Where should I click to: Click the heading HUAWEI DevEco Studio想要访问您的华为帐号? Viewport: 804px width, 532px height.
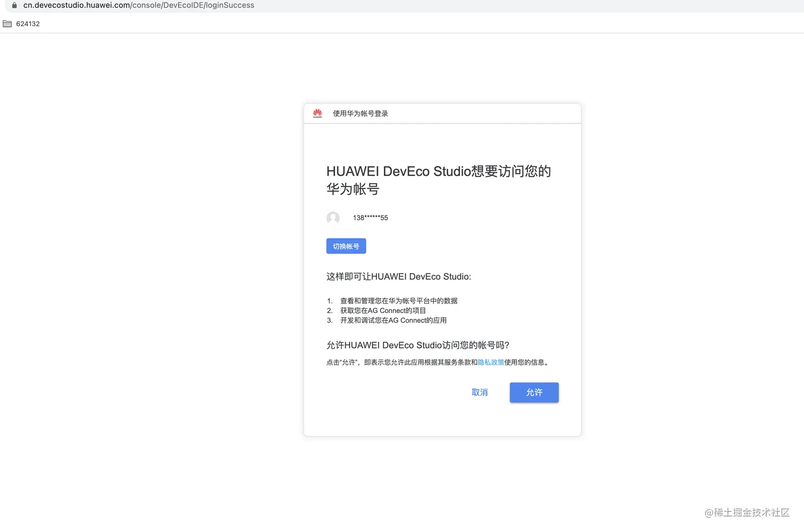pos(439,180)
